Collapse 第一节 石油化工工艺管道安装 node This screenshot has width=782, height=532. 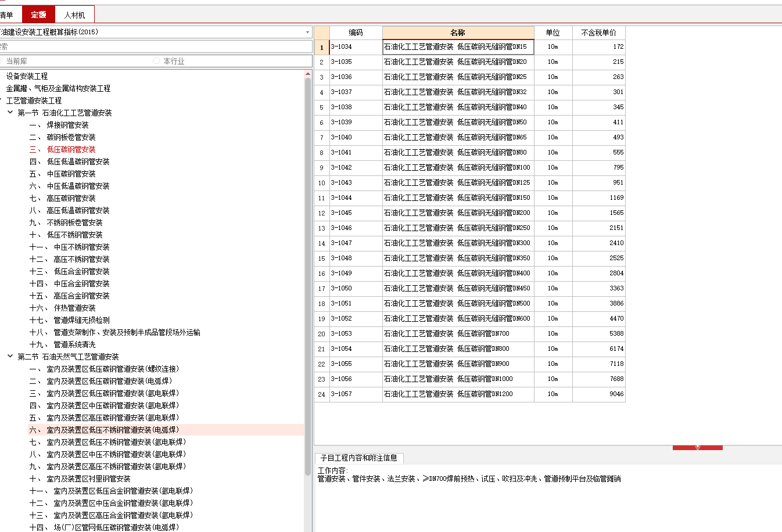coord(10,113)
